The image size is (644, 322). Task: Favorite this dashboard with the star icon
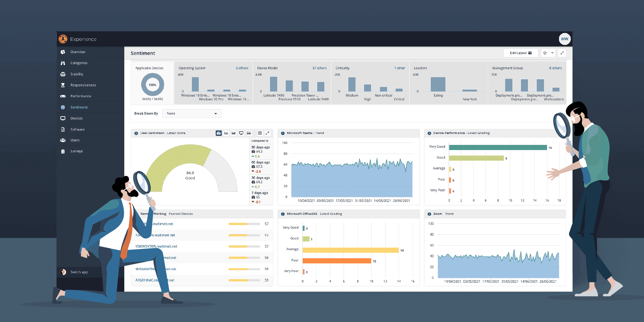pos(545,53)
